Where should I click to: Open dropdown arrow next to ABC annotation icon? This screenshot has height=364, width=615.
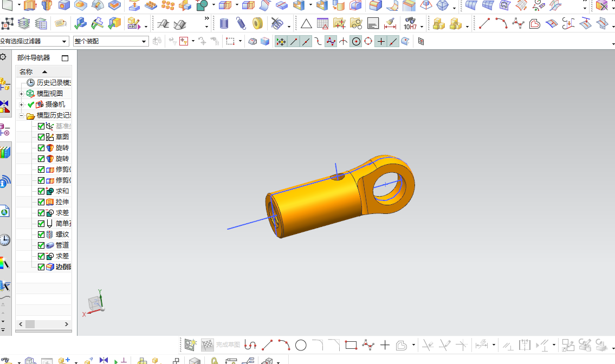tap(146, 27)
